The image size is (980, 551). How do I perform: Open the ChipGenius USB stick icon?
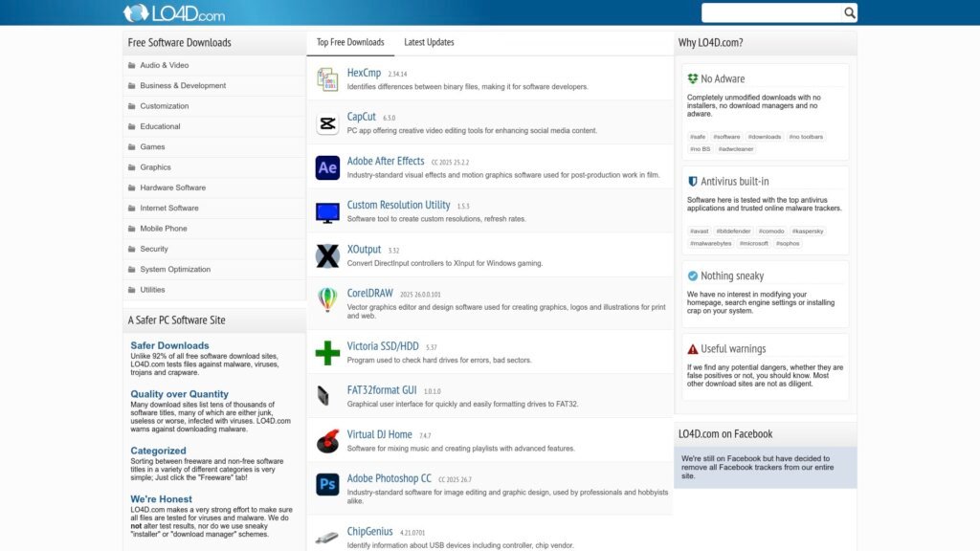pyautogui.click(x=327, y=538)
